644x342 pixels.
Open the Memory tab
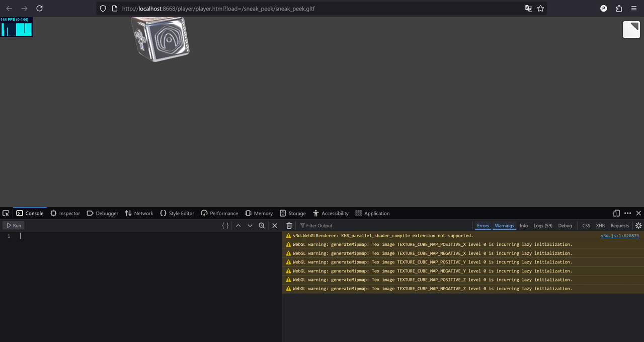click(259, 213)
